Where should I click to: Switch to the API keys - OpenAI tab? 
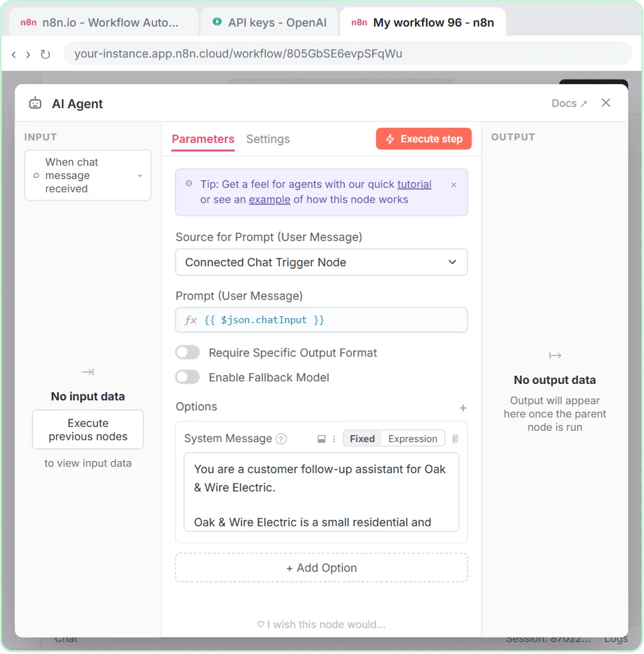click(269, 23)
